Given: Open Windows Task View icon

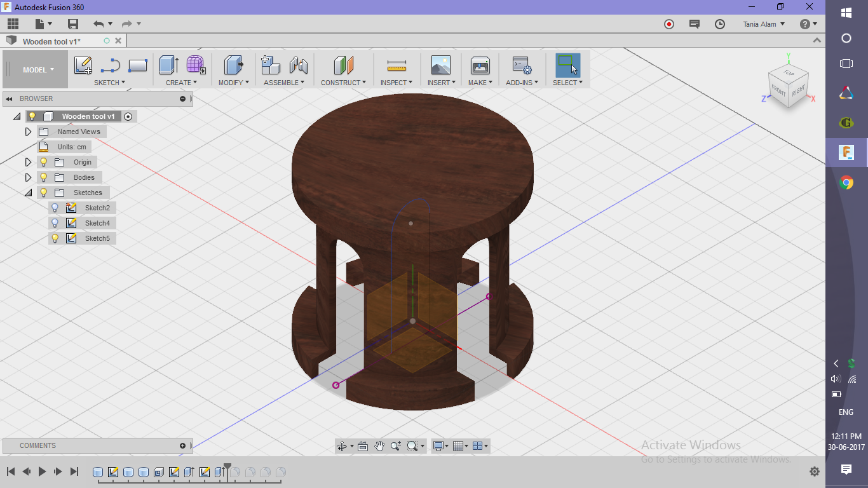Looking at the screenshot, I should (846, 64).
